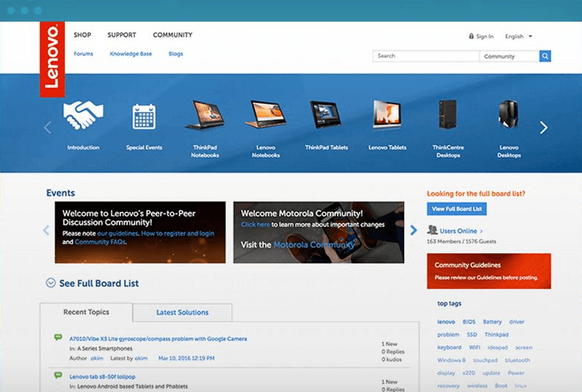Click the Lenovo logo
Image resolution: width=582 pixels, height=392 pixels.
coord(52,59)
